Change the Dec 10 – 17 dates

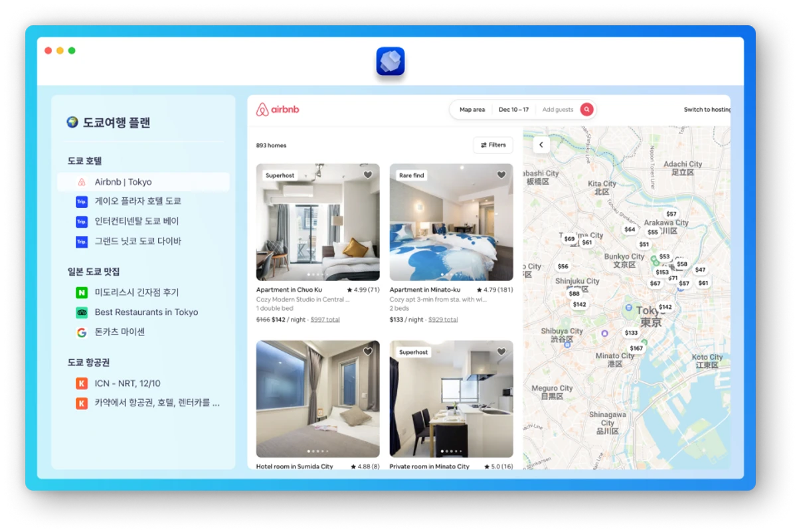[514, 110]
